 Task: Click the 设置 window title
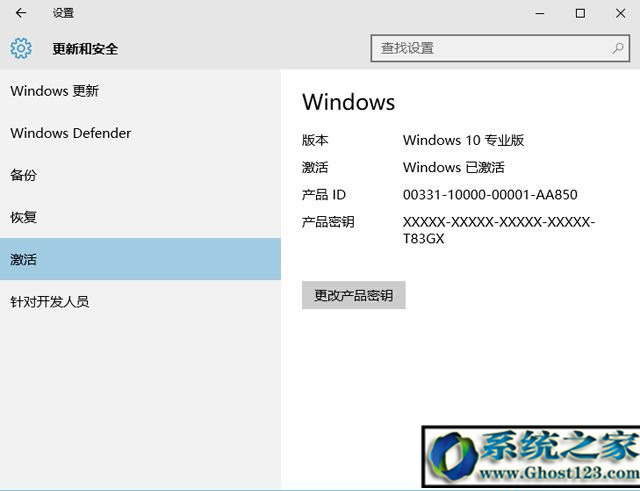pos(63,13)
